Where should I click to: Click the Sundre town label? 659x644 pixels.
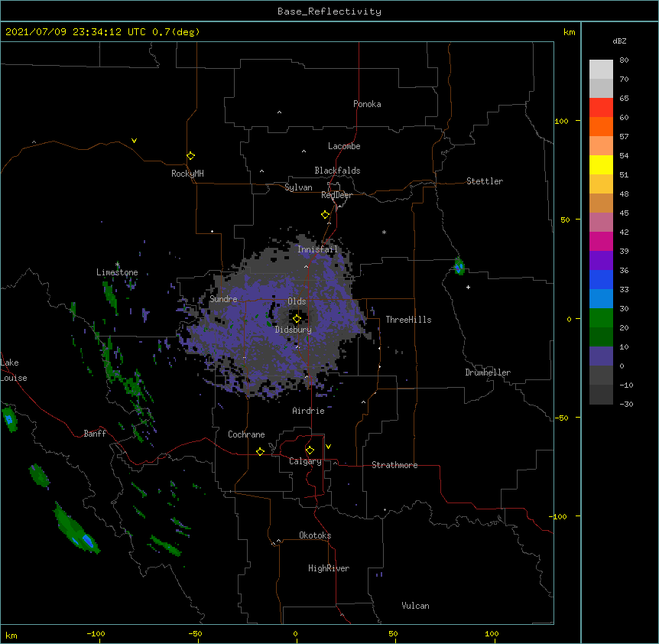click(223, 299)
